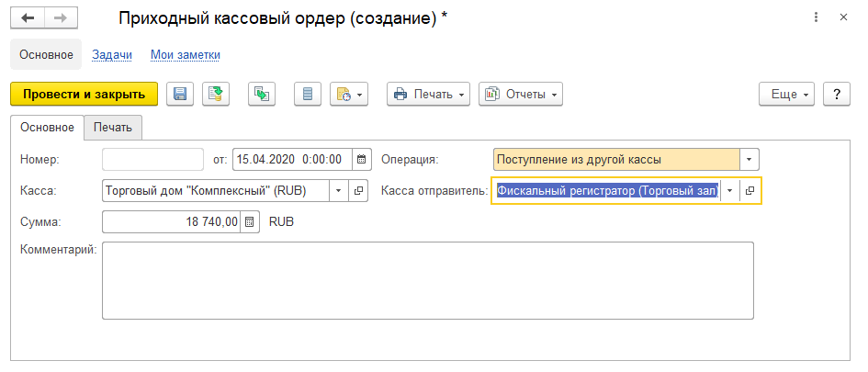Open the Печать dropdown menu
The width and height of the screenshot is (868, 372).
point(428,94)
